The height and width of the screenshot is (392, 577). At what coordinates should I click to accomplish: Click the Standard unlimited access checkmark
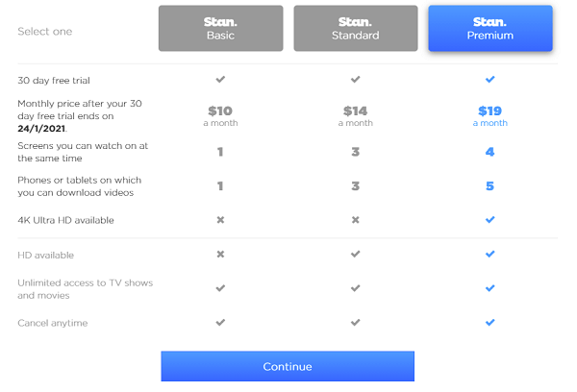[x=355, y=288]
